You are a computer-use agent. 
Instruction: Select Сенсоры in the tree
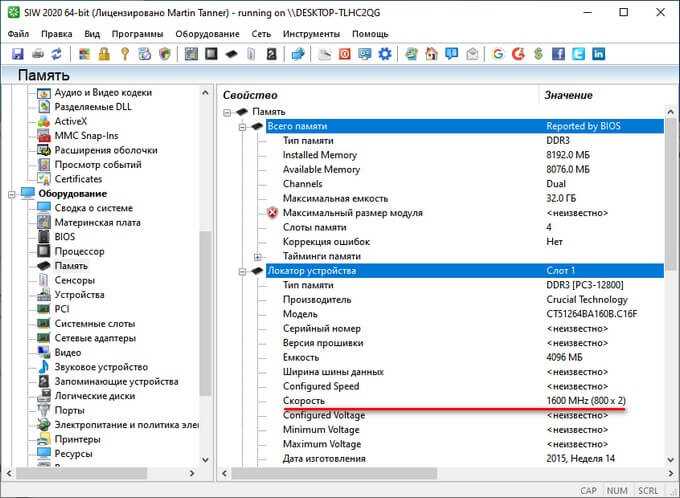pos(75,280)
